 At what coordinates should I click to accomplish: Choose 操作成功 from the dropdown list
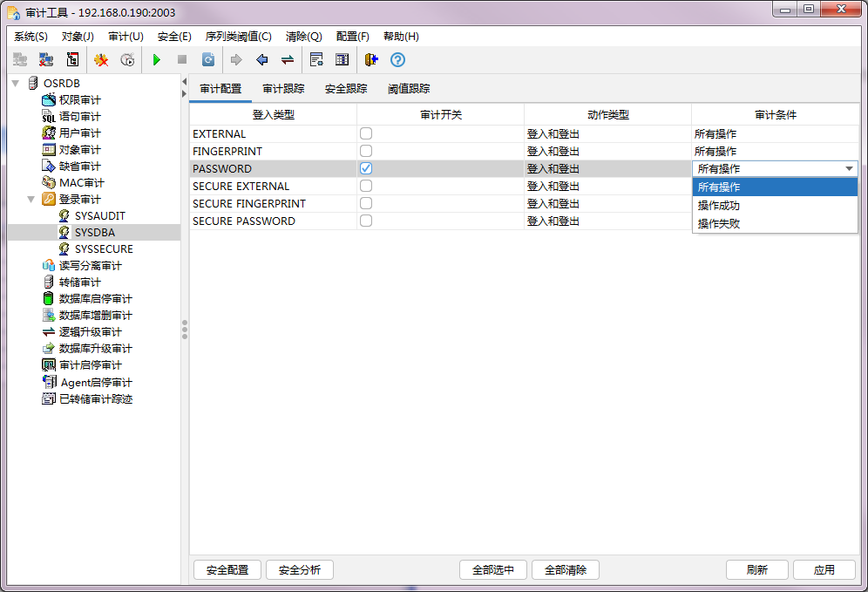coord(719,206)
